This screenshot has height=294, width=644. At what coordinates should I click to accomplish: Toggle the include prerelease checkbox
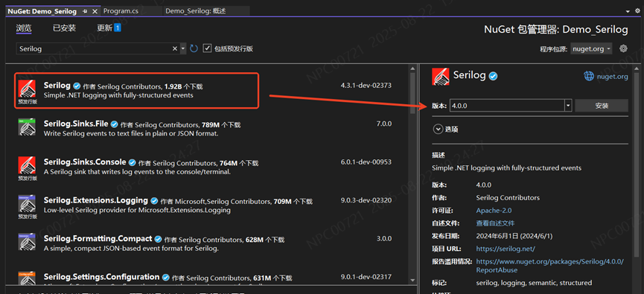(207, 48)
